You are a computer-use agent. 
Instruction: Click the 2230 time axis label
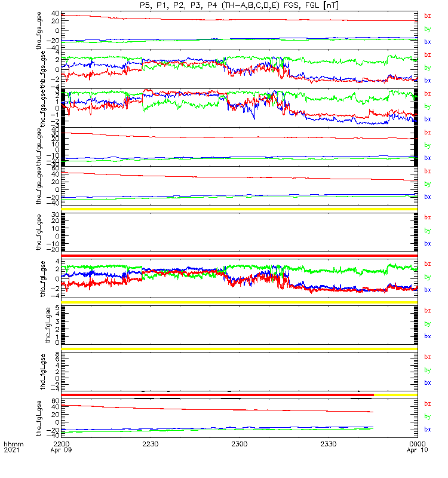[x=151, y=444]
